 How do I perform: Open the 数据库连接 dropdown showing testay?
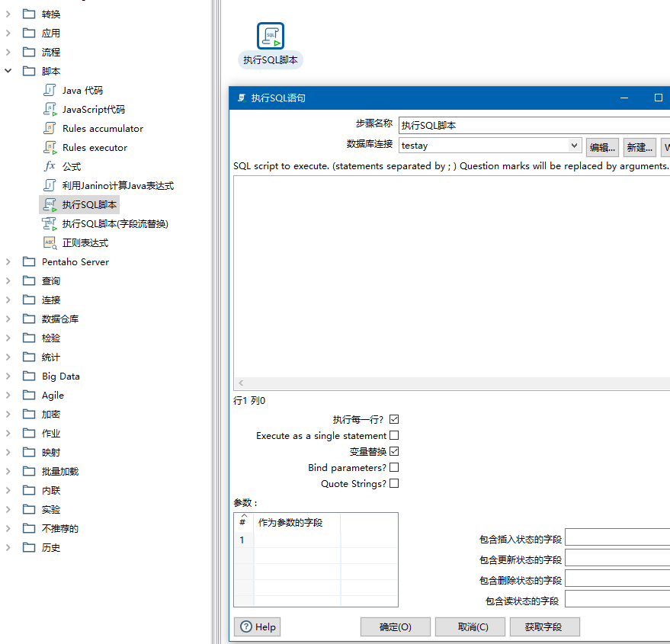click(574, 146)
